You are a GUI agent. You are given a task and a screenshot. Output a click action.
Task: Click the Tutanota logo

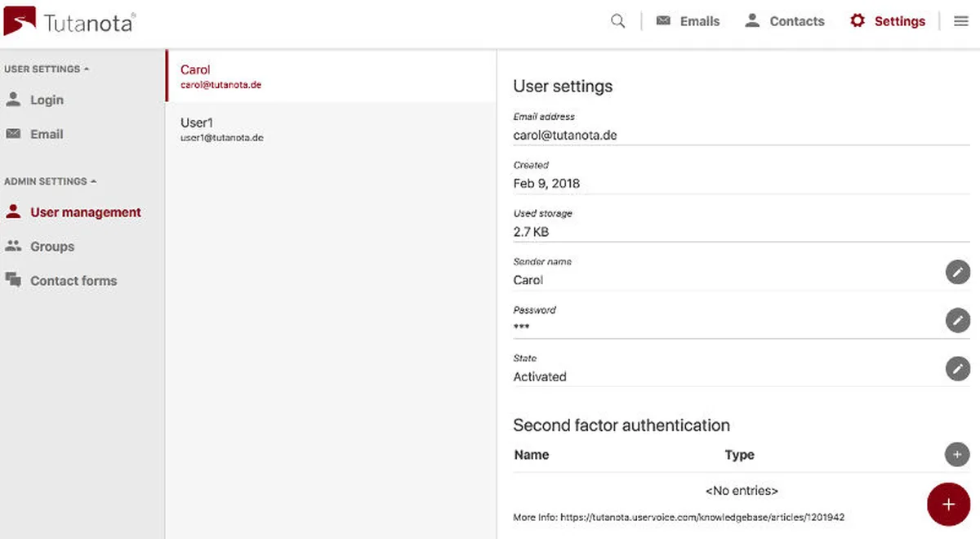pyautogui.click(x=69, y=22)
